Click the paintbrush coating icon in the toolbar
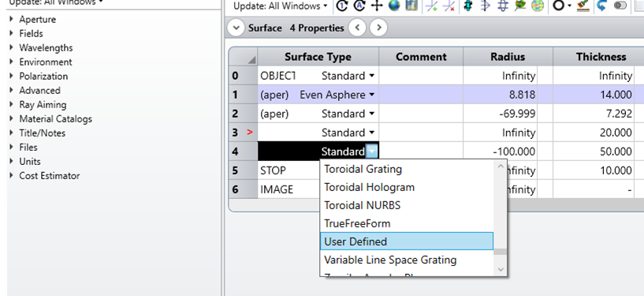 [x=583, y=6]
